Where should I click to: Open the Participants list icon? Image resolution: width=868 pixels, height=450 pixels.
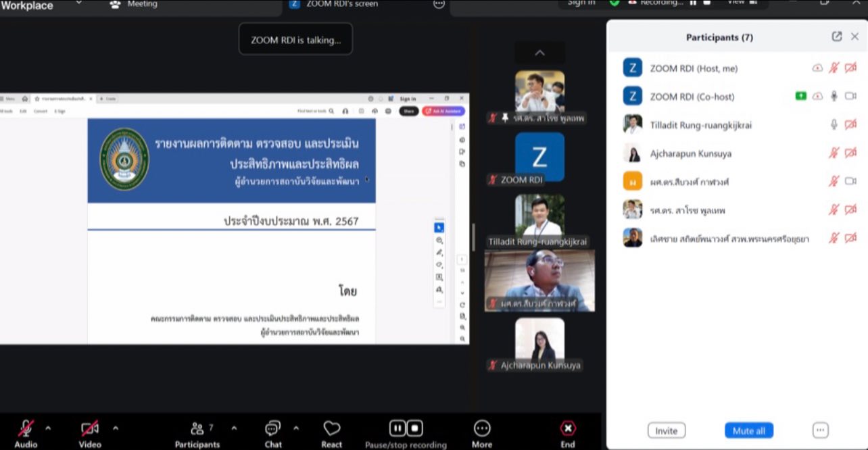[197, 428]
